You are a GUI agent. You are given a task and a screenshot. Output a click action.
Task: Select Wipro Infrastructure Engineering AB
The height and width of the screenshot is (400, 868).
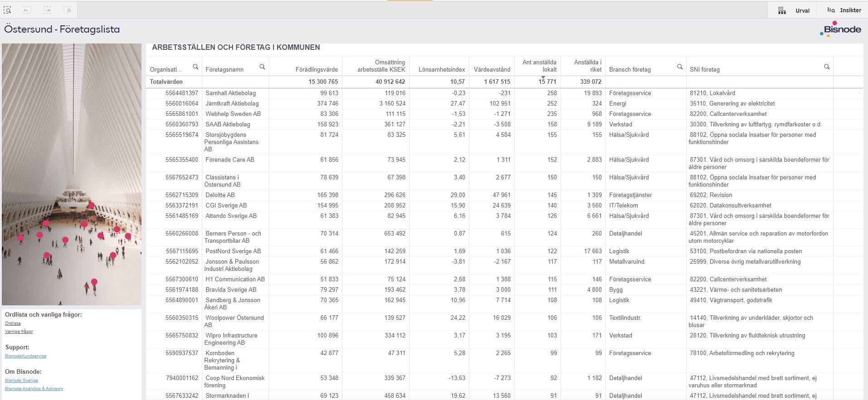point(231,339)
